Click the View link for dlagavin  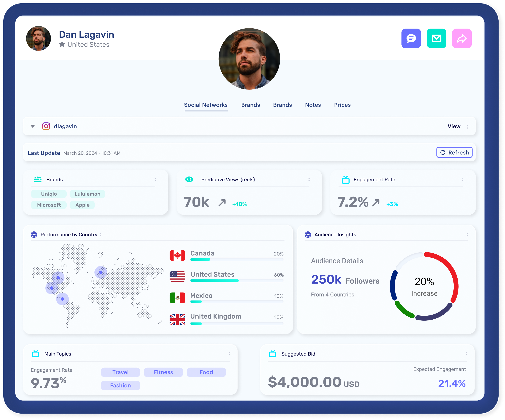click(x=454, y=126)
